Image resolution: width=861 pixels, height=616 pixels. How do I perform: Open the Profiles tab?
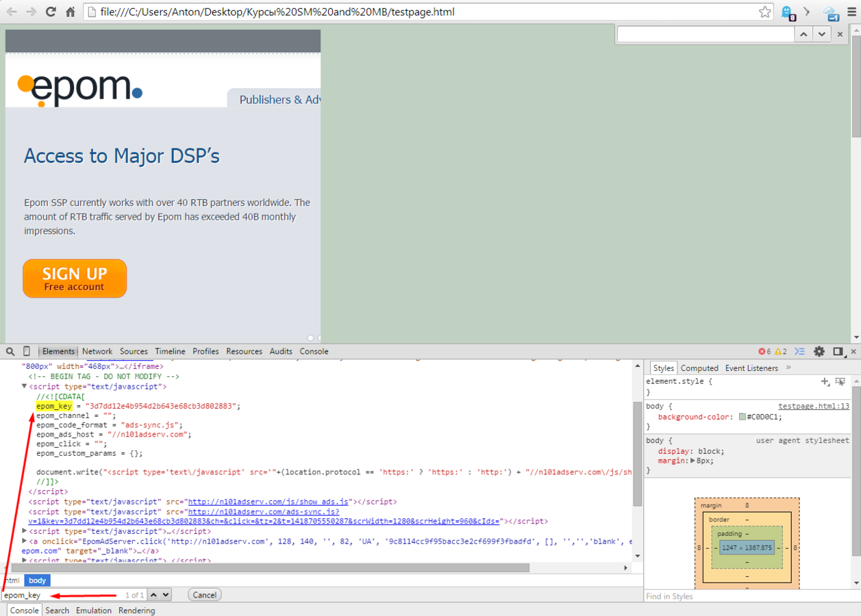[205, 351]
